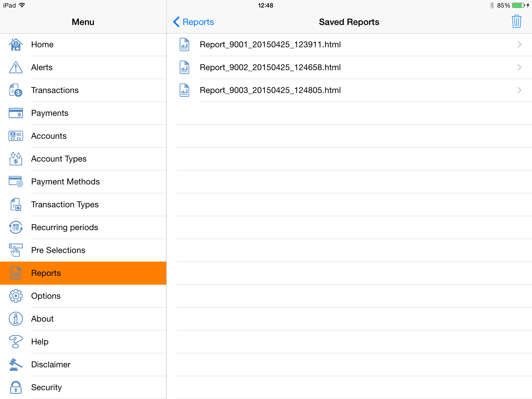The image size is (532, 399).
Task: Select the highlighted Reports menu row
Action: tap(83, 273)
